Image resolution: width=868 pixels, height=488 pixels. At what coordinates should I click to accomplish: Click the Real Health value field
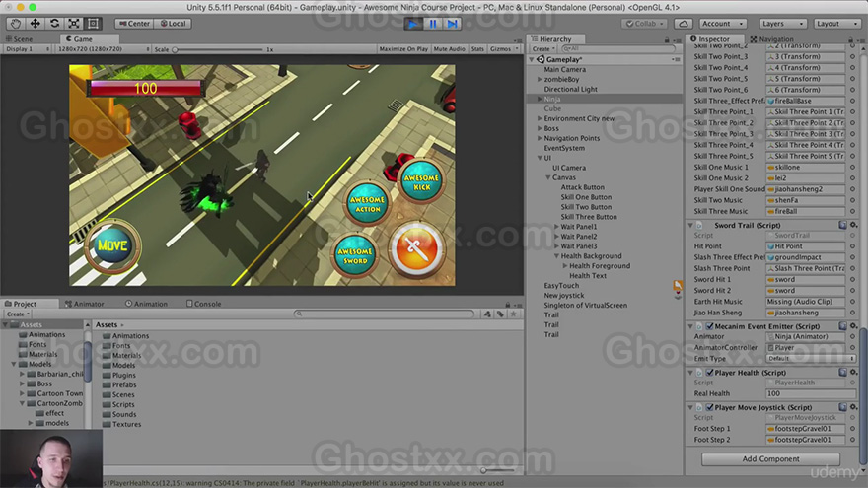(x=811, y=393)
